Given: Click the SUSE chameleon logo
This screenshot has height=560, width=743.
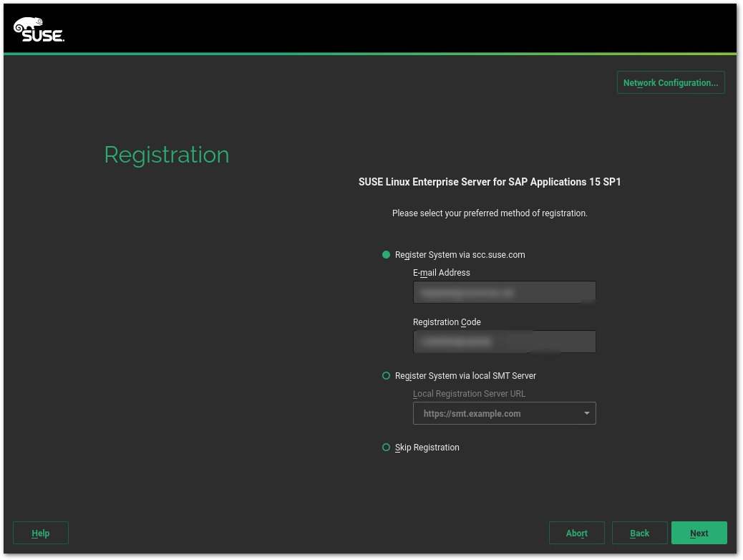Looking at the screenshot, I should coord(39,29).
